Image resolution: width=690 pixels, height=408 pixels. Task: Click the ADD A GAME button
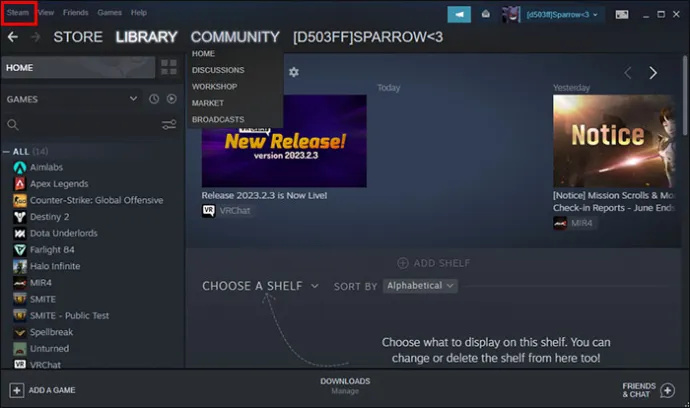coord(42,390)
